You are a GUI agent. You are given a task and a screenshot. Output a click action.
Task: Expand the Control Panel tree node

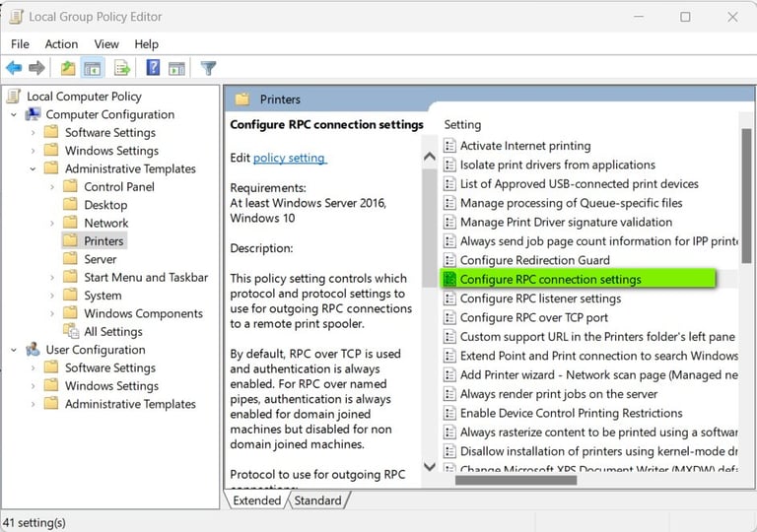51,187
